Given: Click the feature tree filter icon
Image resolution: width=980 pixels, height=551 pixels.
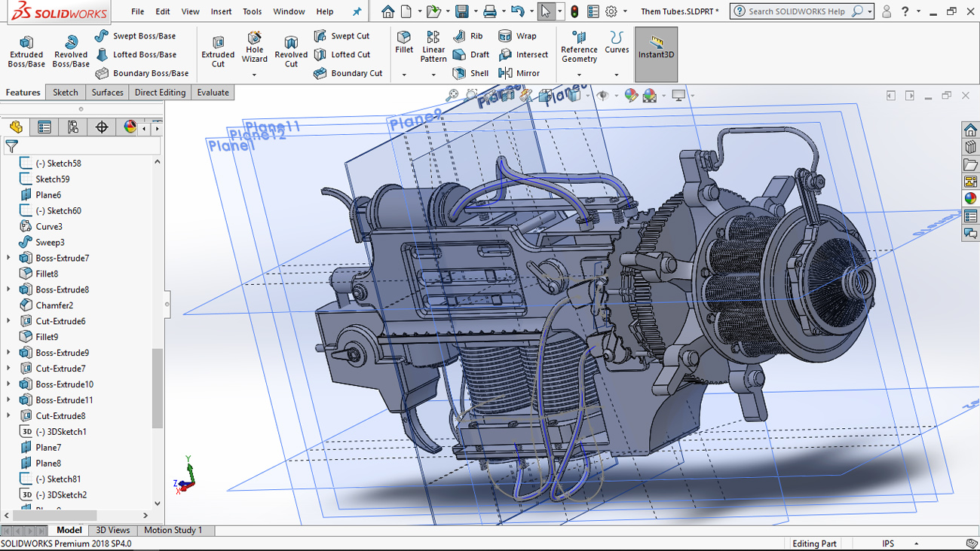Looking at the screenshot, I should [11, 146].
